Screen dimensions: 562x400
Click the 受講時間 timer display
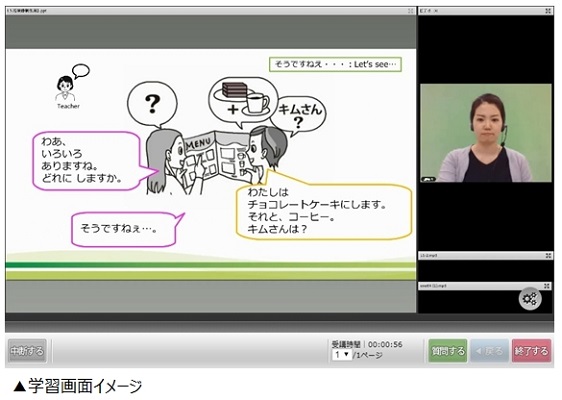367,344
